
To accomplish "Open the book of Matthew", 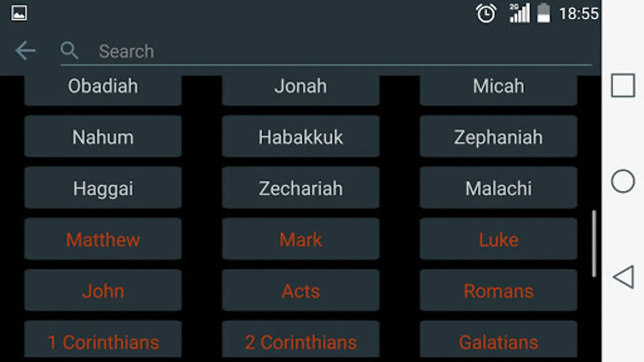I will pyautogui.click(x=103, y=239).
